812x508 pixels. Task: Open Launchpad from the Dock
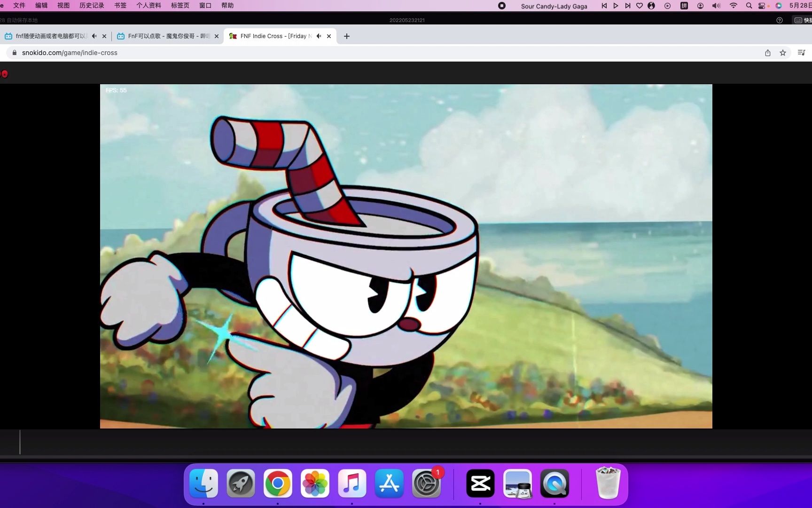click(x=241, y=483)
